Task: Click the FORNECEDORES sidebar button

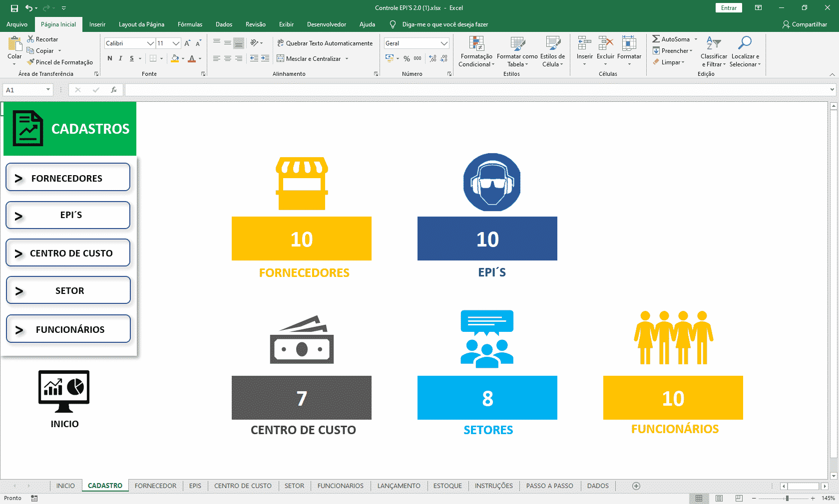Action: coord(68,178)
